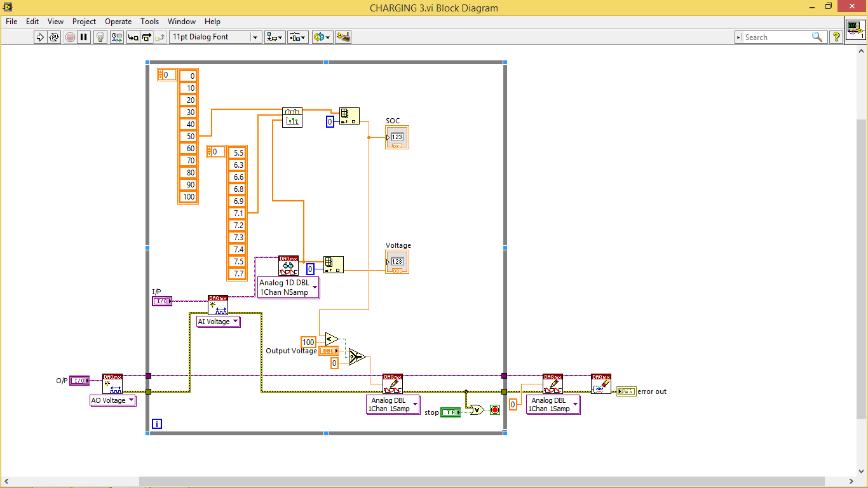The height and width of the screenshot is (488, 868).
Task: Toggle Highlight Execution light bulb
Action: tap(100, 37)
